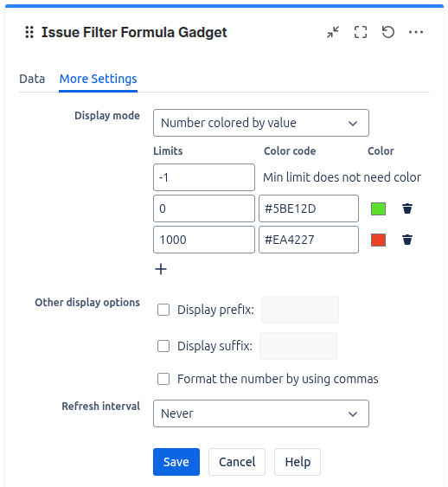Delete the limit row with value 0

pos(407,208)
